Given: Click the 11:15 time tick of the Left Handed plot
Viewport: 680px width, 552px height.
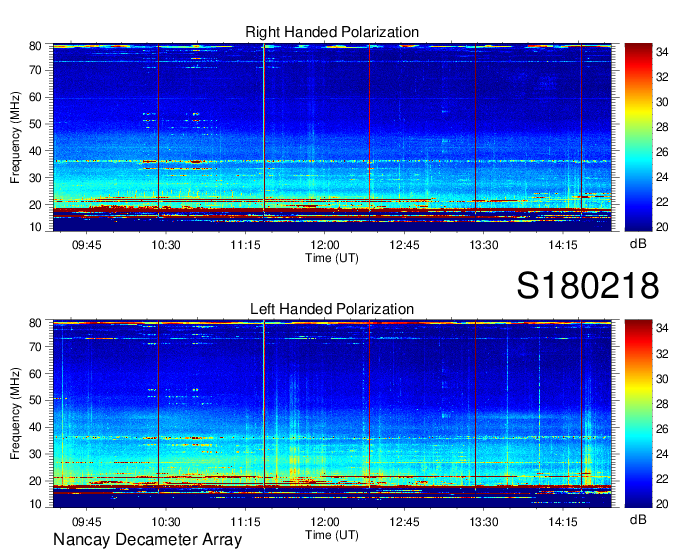Looking at the screenshot, I should tap(245, 522).
